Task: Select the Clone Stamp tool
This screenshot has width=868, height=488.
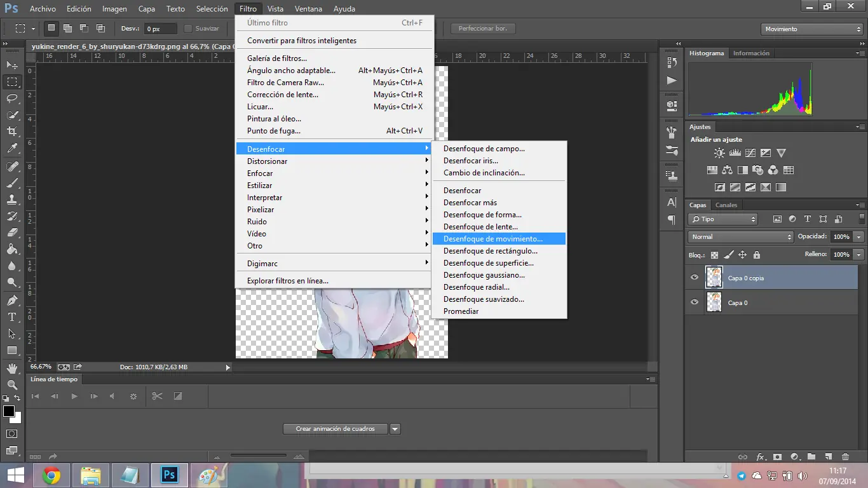Action: click(x=12, y=200)
